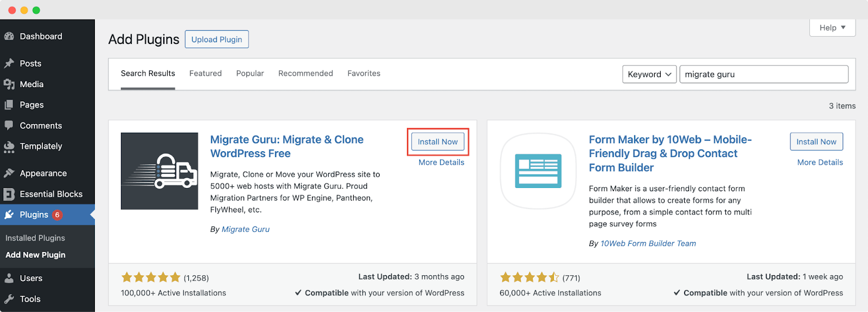Click the plugin search field

coord(763,74)
